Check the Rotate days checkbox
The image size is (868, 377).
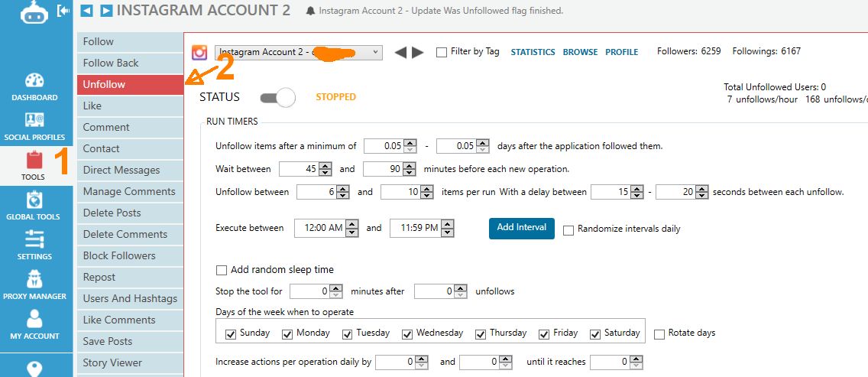click(x=659, y=333)
